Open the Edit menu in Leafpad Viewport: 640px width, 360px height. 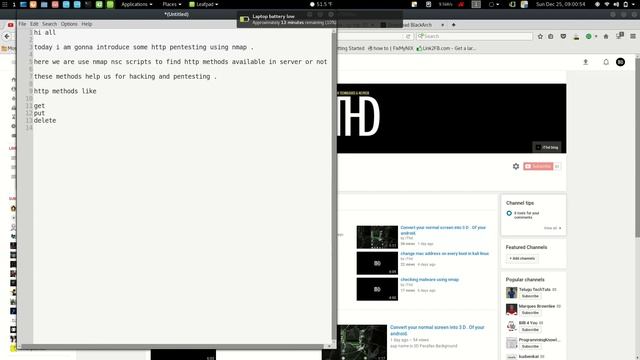pos(34,24)
